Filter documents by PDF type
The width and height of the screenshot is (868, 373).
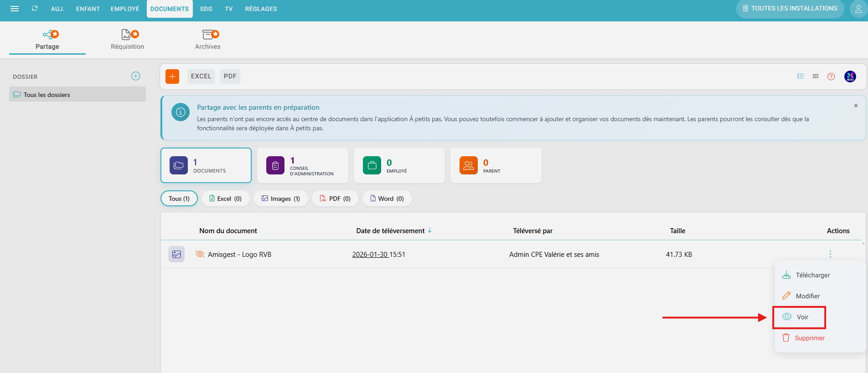335,199
